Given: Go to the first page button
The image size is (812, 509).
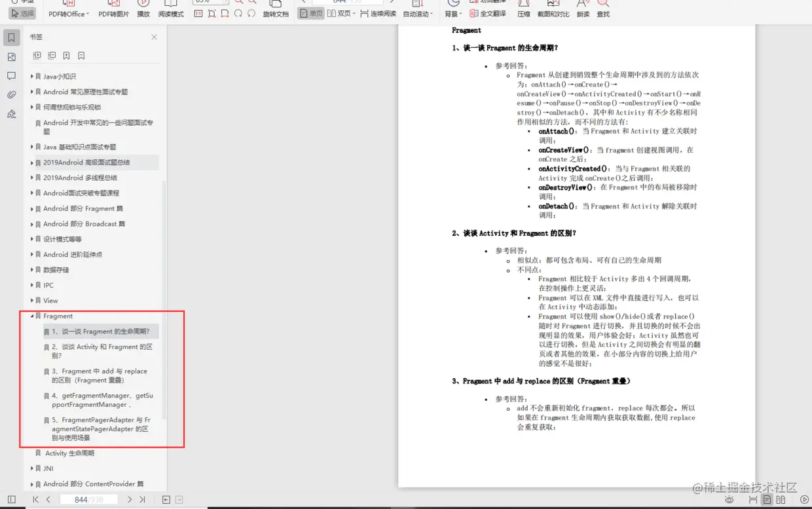Looking at the screenshot, I should coord(35,500).
